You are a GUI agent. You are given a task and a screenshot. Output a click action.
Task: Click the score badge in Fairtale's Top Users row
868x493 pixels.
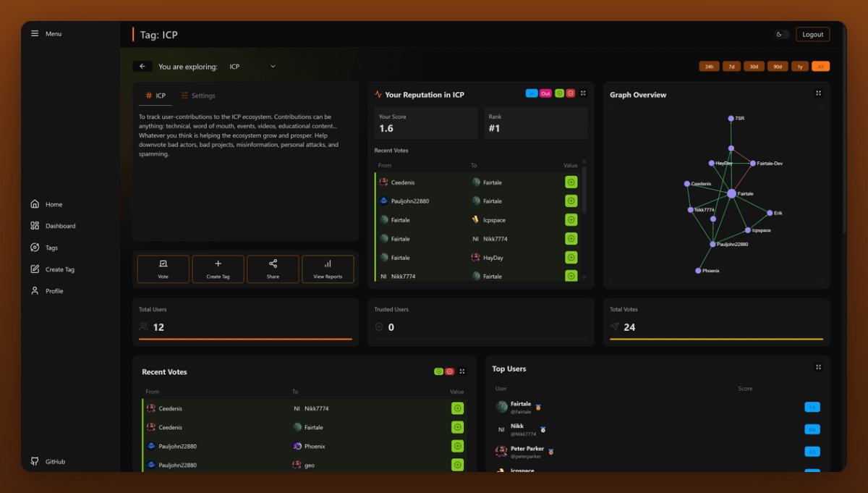[x=812, y=408]
